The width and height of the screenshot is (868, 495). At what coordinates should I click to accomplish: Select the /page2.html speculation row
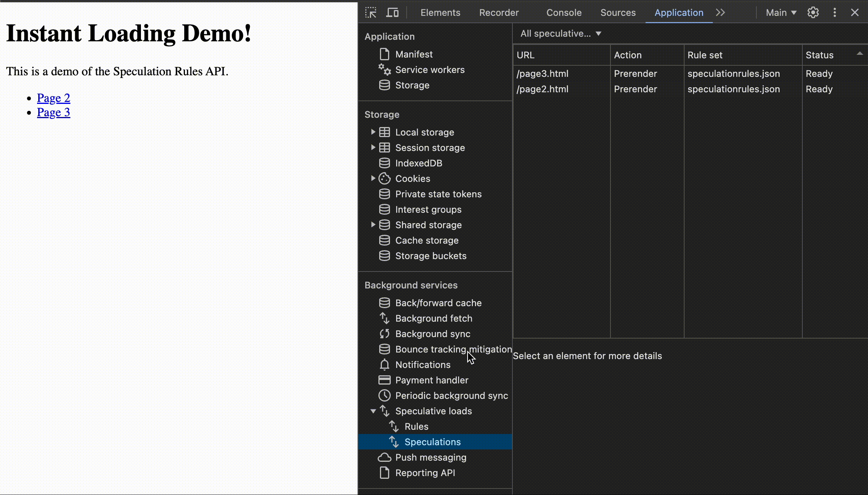pyautogui.click(x=690, y=89)
